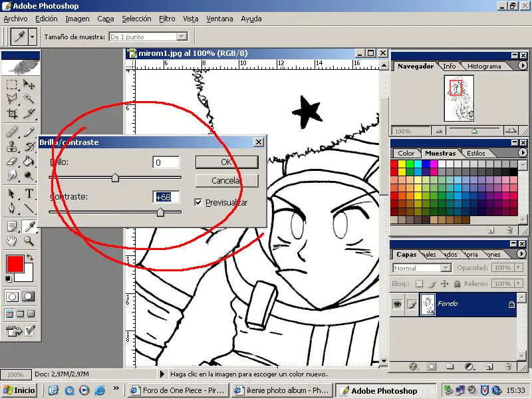Select the Slice tool

click(x=29, y=113)
